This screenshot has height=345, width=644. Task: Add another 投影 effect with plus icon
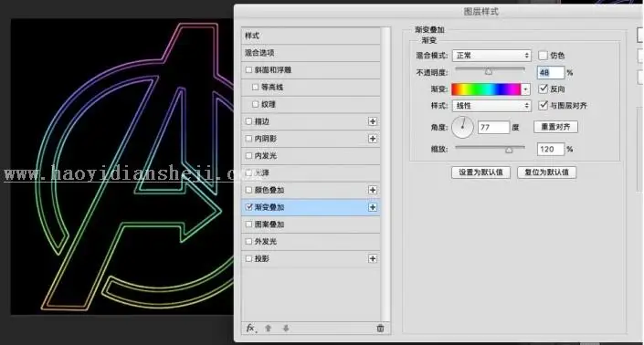(373, 258)
